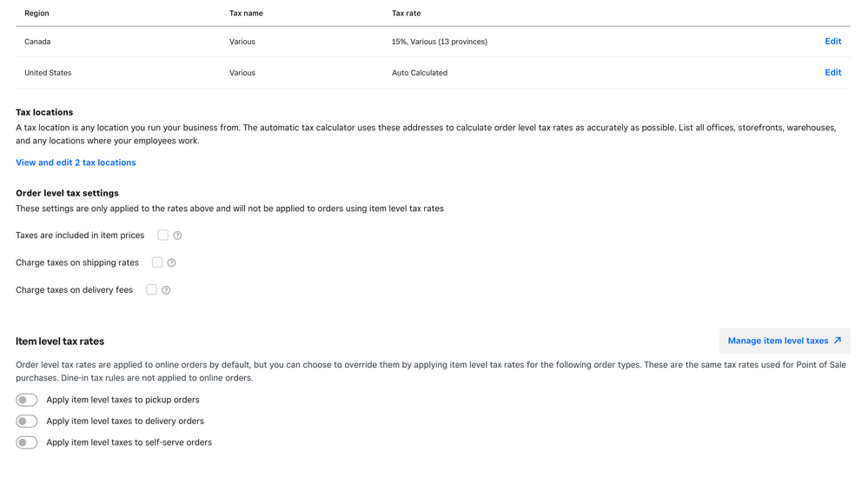Click the Tax name column header
This screenshot has height=478, width=868.
click(x=246, y=14)
